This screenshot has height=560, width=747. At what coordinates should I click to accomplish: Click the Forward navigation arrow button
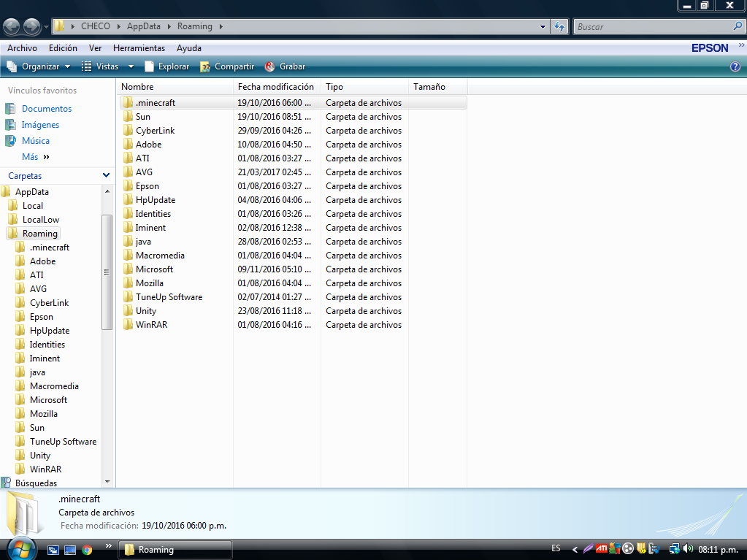pos(32,27)
